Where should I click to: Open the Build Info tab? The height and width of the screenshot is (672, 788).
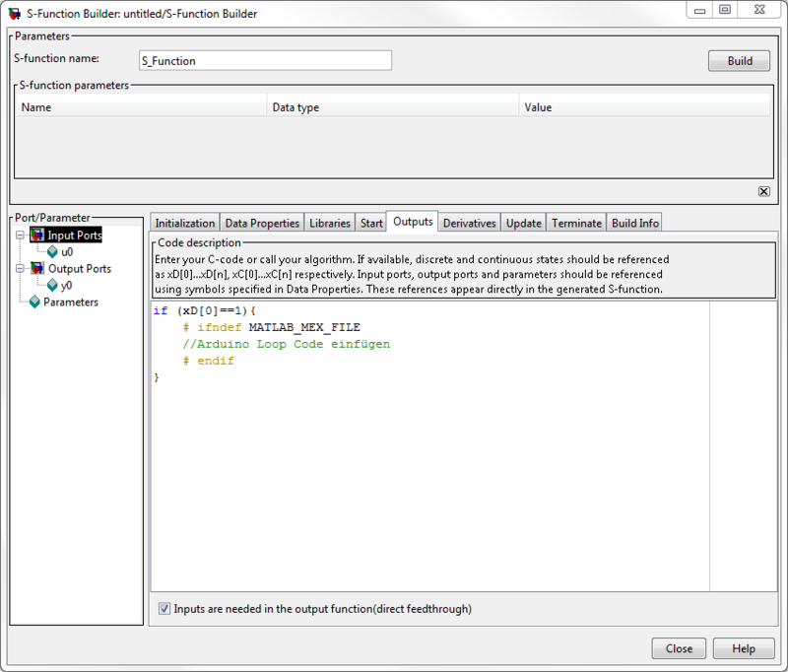(634, 223)
